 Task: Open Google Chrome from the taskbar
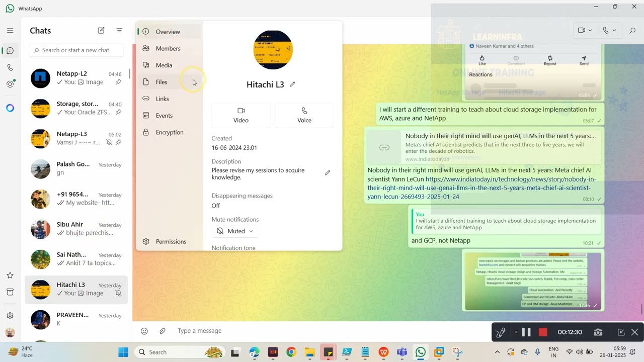(x=291, y=352)
